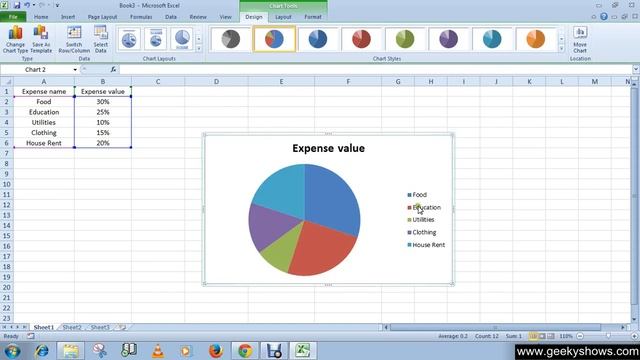Apply the multicolor pie chart style
Screen dimensions: 640x360
coord(274,39)
